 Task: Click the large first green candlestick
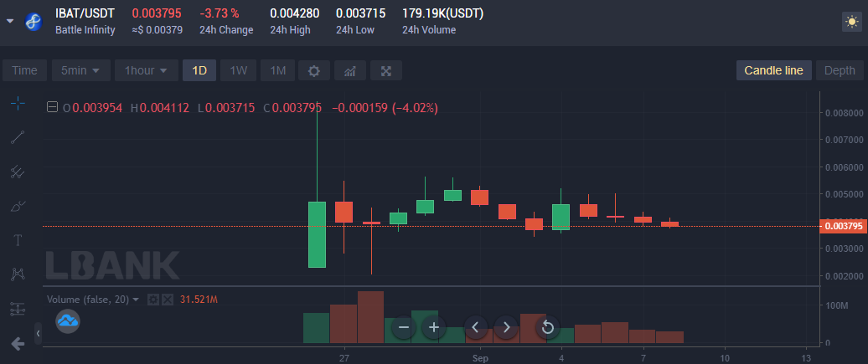coord(317,234)
